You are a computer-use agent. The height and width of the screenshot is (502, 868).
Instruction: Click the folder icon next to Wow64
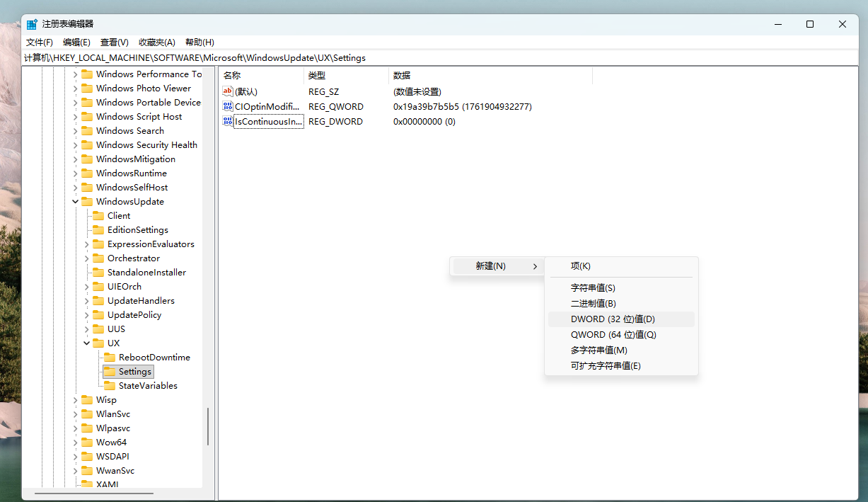tap(87, 443)
